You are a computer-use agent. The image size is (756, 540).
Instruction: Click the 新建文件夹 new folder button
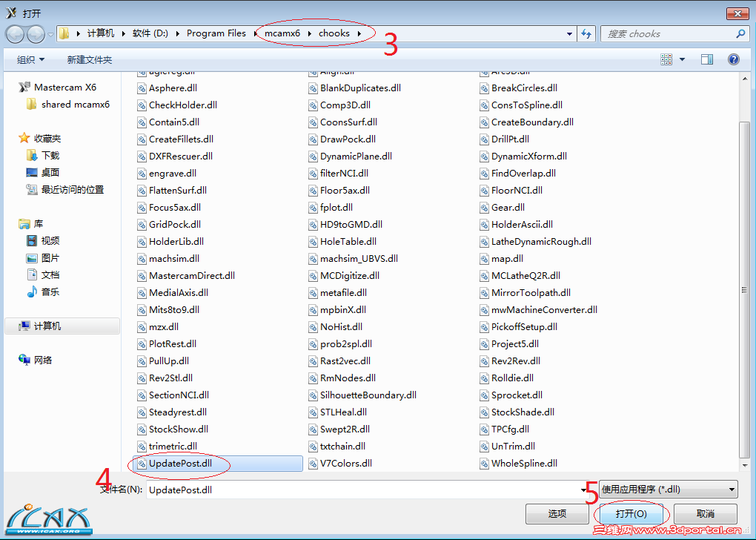[90, 60]
